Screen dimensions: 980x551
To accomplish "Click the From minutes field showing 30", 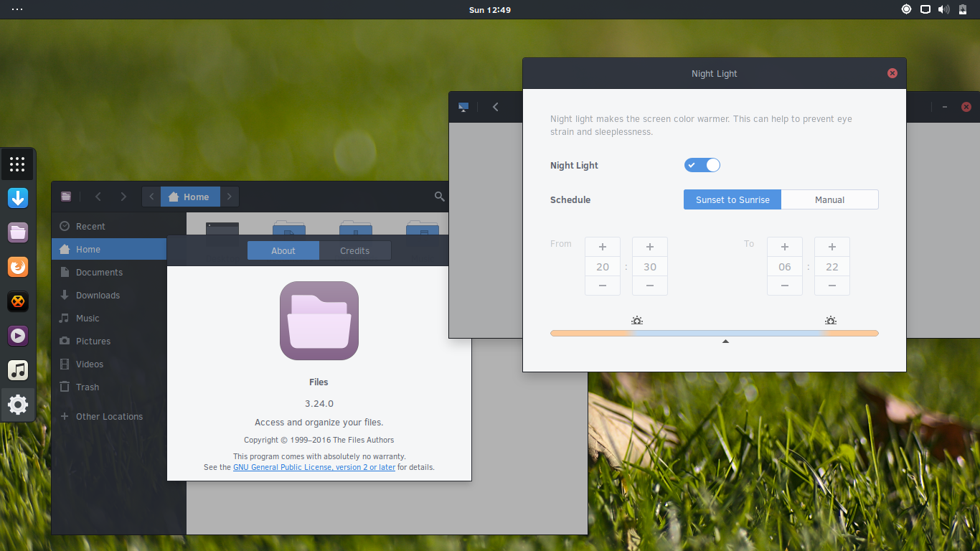I will tap(650, 267).
